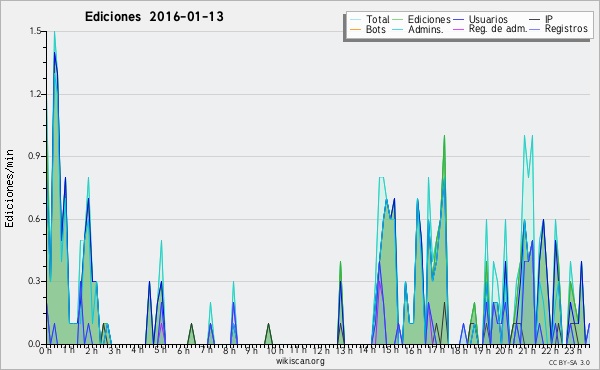The image size is (600, 370).
Task: Click the 0 h marker on time axis
Action: (45, 351)
